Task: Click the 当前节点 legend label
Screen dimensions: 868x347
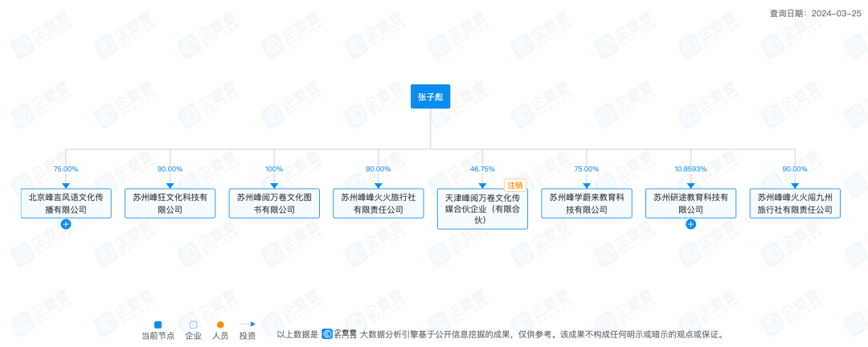Action: coord(158,336)
